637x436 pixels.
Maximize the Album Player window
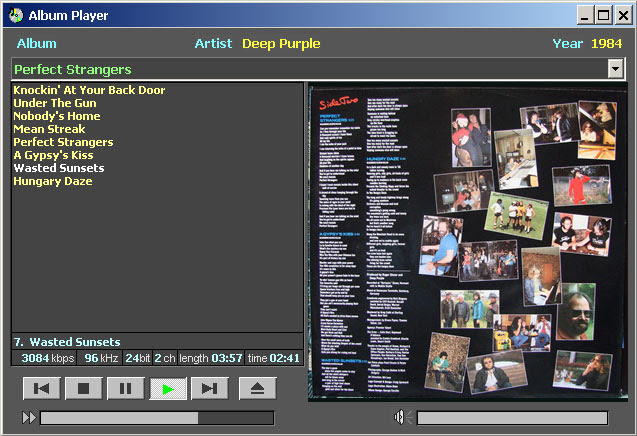point(604,15)
